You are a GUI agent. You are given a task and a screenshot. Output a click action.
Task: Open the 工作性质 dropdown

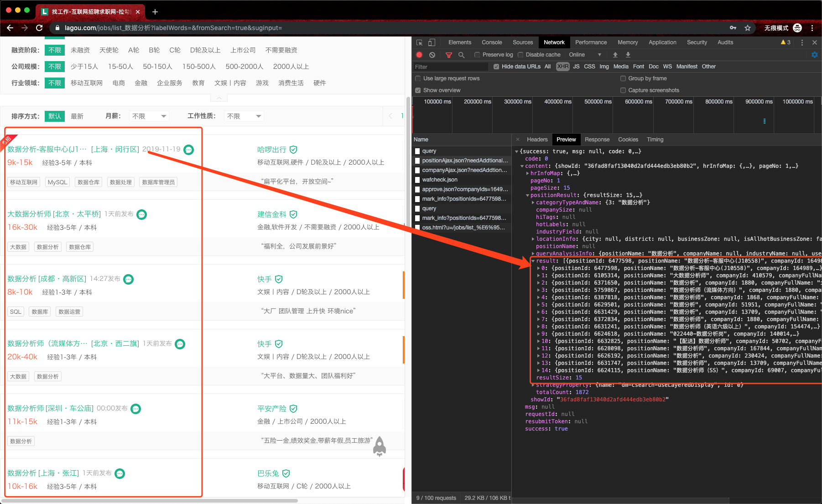(244, 116)
